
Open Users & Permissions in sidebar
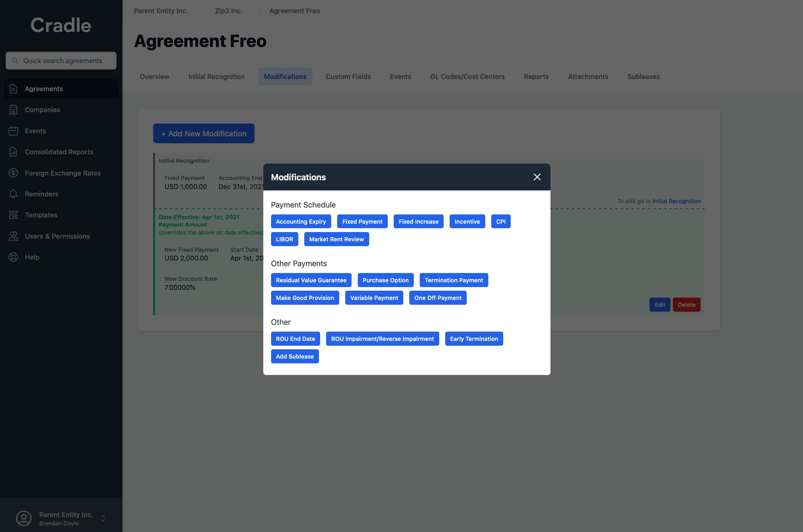[61, 236]
